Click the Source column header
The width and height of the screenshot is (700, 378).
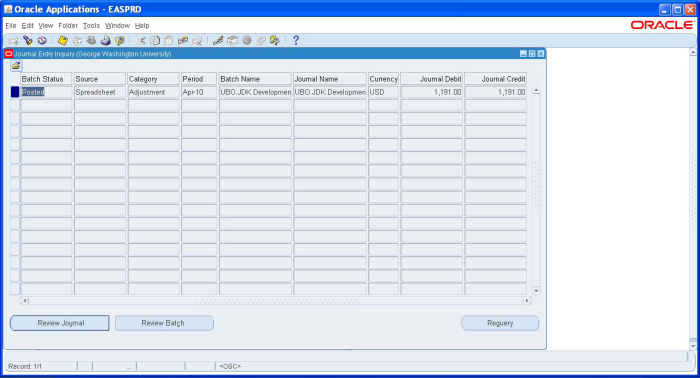tap(100, 79)
